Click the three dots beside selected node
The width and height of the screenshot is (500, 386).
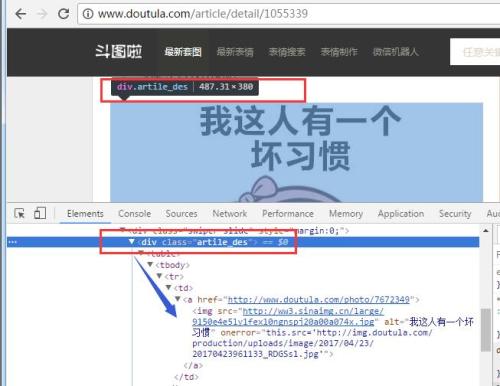tap(13, 242)
